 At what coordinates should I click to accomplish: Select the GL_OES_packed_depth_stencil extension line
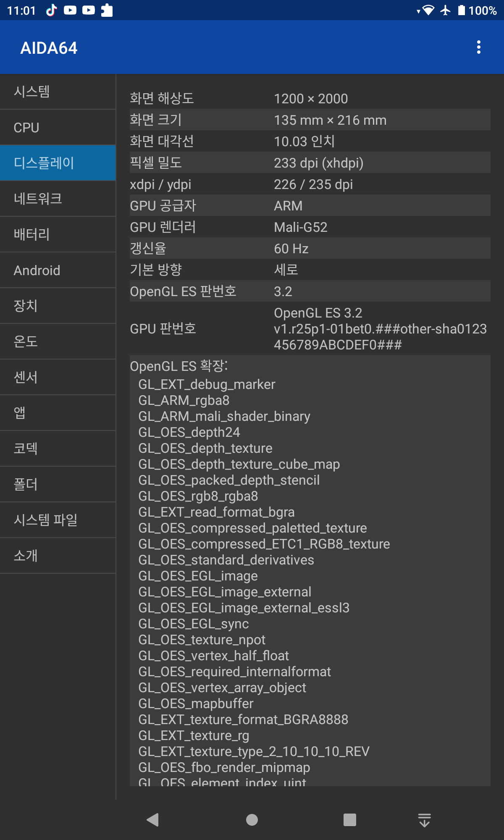click(229, 480)
